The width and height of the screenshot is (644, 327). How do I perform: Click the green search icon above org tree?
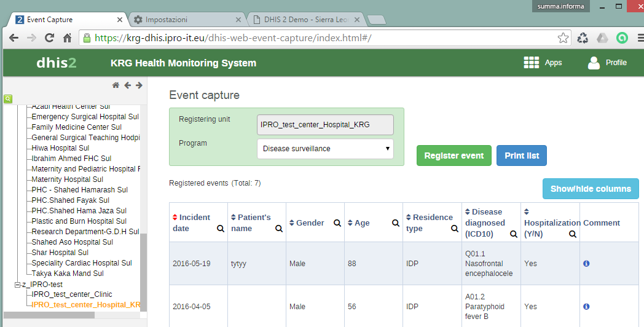pyautogui.click(x=8, y=98)
